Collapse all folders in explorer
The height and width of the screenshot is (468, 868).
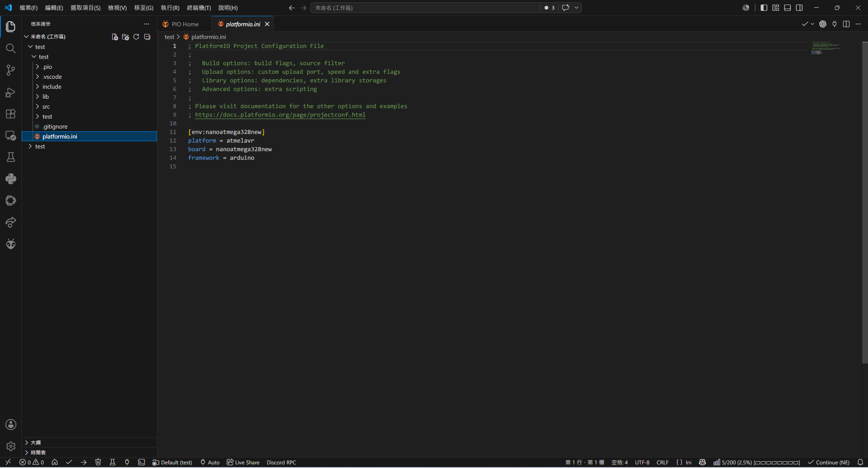(147, 37)
